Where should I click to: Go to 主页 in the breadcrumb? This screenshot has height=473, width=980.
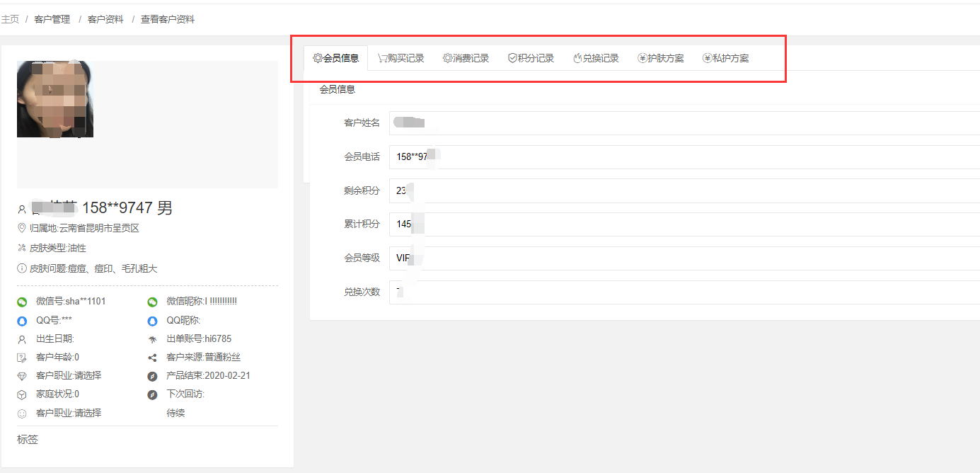(10, 19)
